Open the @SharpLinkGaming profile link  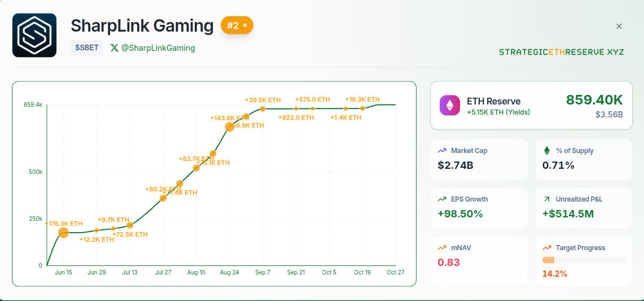[x=158, y=48]
